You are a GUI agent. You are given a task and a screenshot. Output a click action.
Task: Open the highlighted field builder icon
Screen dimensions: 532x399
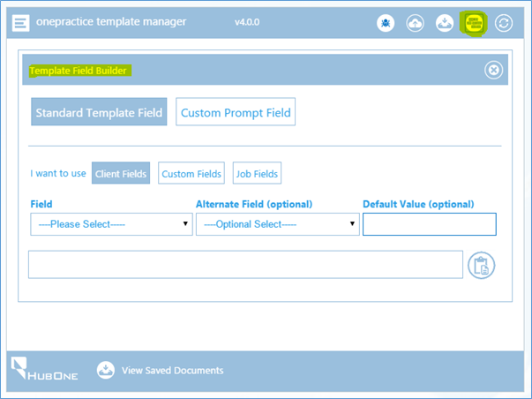point(474,23)
